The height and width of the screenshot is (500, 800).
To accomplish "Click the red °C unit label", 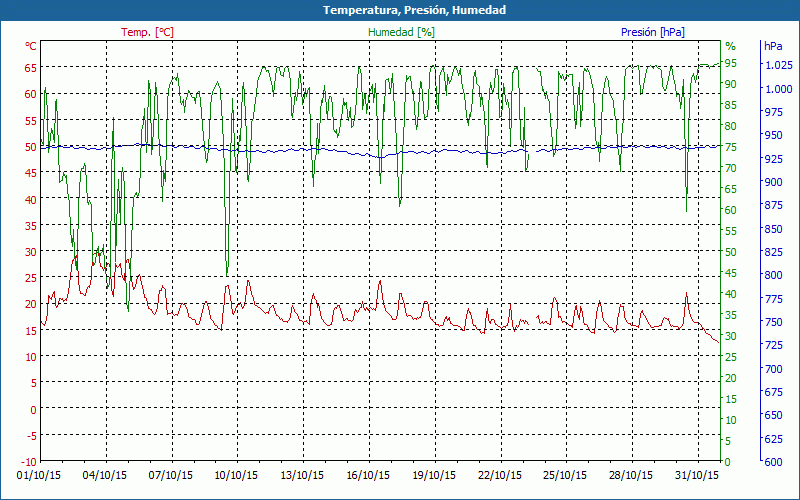I will [x=31, y=46].
